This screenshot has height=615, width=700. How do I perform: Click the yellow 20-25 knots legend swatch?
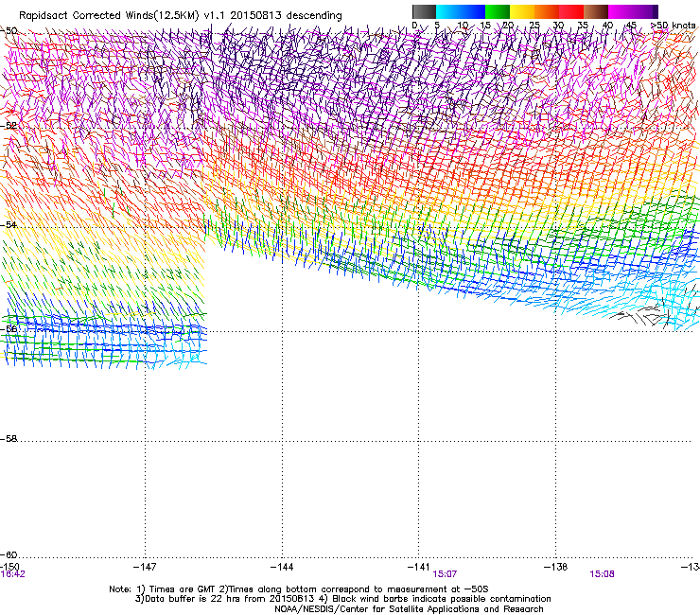522,11
